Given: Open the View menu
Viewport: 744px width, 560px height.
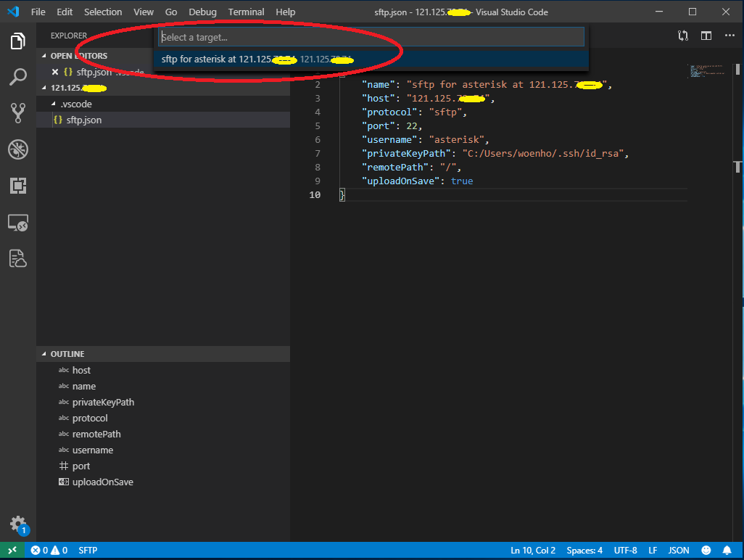Looking at the screenshot, I should pos(144,12).
